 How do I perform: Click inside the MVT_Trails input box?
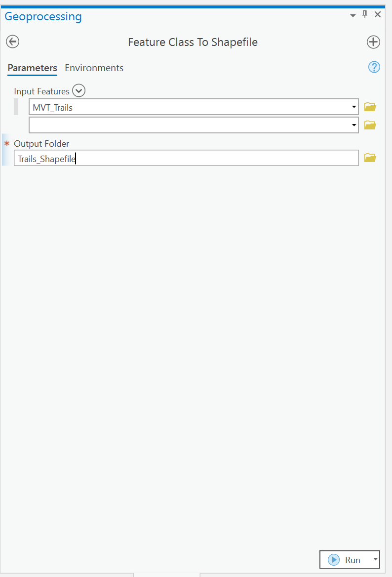pyautogui.click(x=188, y=107)
